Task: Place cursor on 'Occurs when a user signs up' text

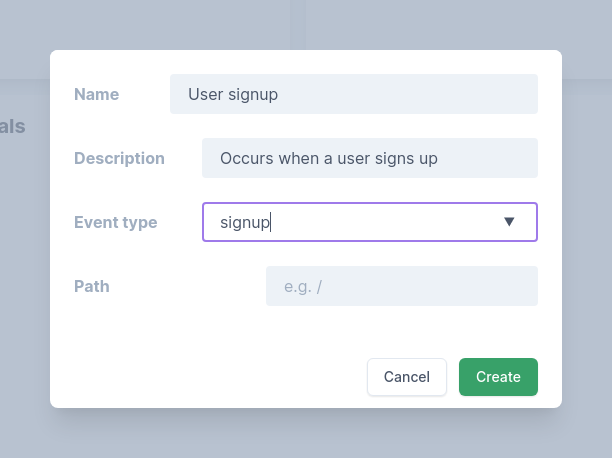Action: pos(329,158)
